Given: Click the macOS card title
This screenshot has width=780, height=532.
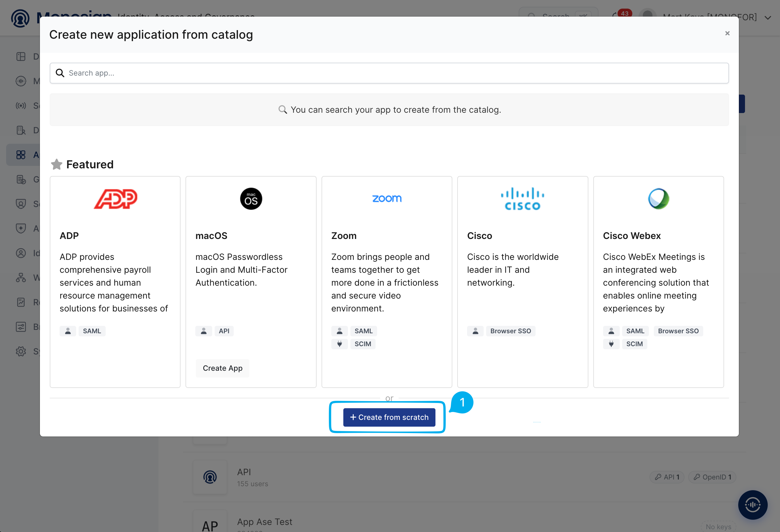Looking at the screenshot, I should click(x=212, y=236).
